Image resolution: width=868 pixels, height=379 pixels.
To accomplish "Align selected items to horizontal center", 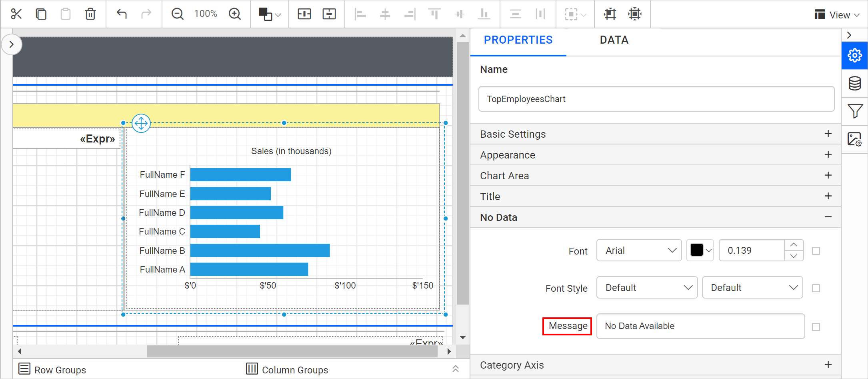I will coord(385,14).
